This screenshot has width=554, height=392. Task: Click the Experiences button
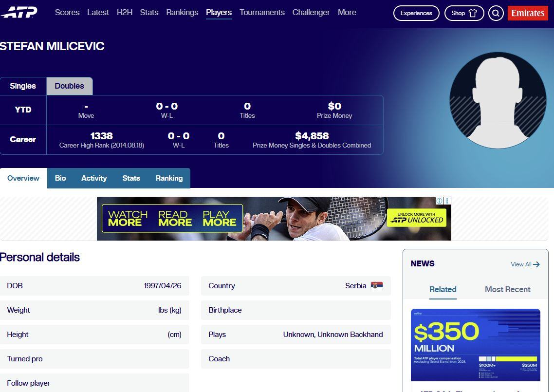click(416, 14)
